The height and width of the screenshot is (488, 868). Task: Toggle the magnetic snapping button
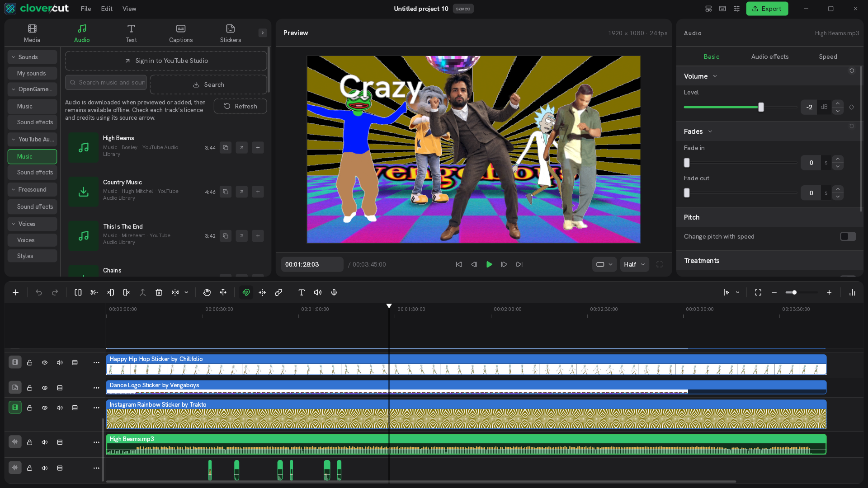246,292
